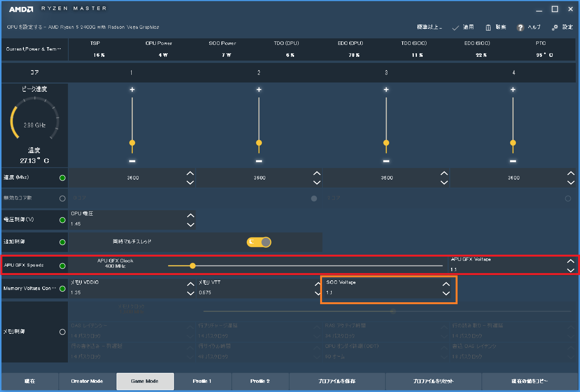Select the 0-core radio option

tap(314, 199)
